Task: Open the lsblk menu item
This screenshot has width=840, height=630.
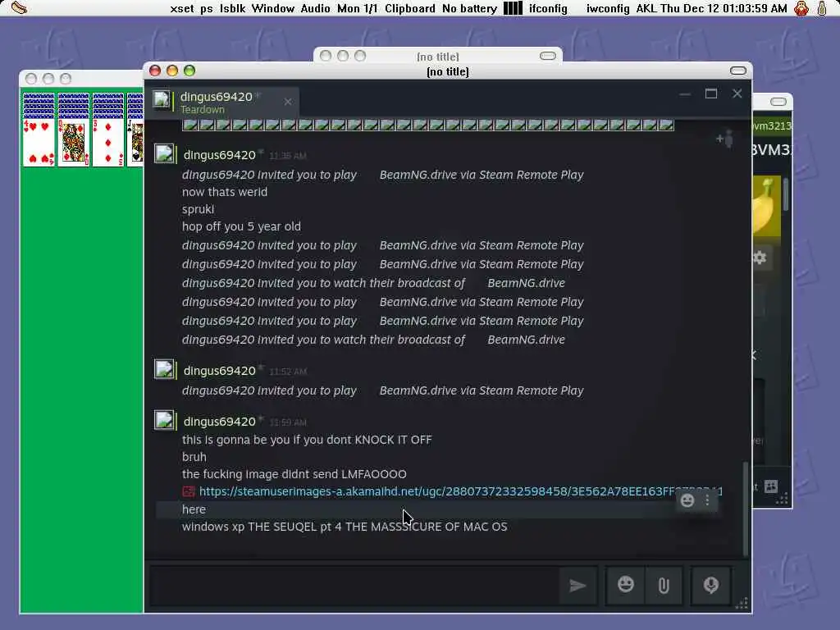Action: pyautogui.click(x=232, y=8)
